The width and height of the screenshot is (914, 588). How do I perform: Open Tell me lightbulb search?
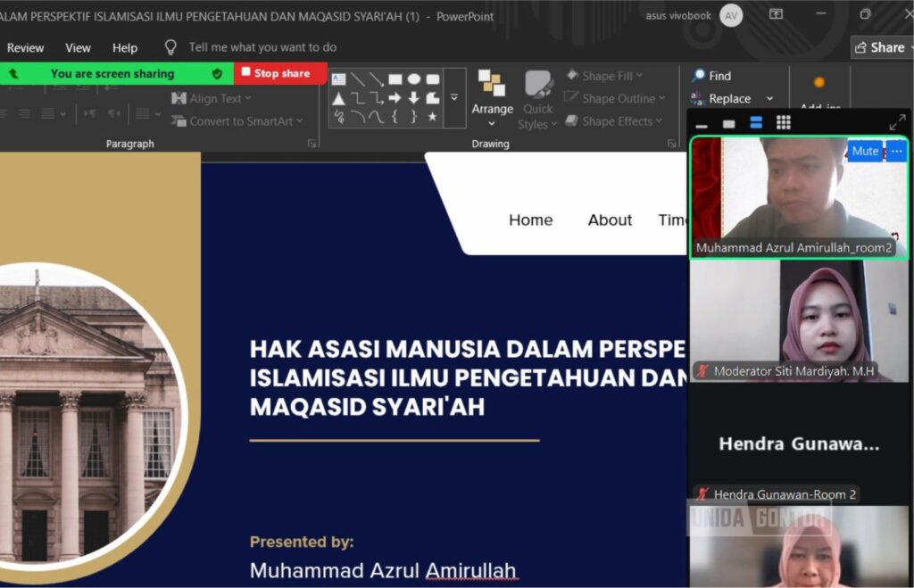click(x=170, y=47)
